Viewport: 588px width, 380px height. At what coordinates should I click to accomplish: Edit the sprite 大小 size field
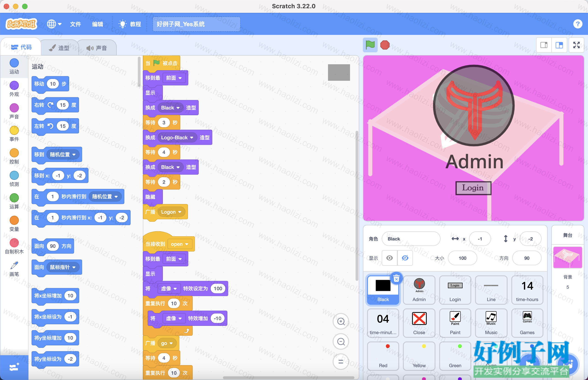tap(462, 258)
